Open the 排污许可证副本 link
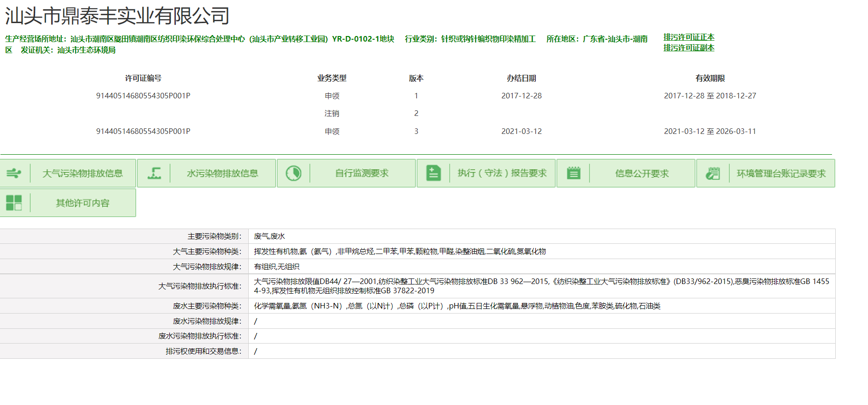This screenshot has width=868, height=405. click(689, 48)
